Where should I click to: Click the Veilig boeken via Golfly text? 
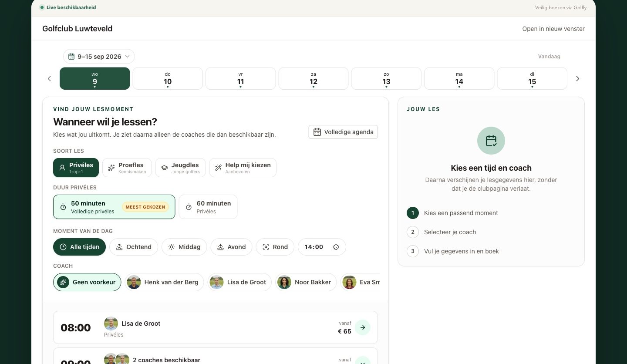561,7
